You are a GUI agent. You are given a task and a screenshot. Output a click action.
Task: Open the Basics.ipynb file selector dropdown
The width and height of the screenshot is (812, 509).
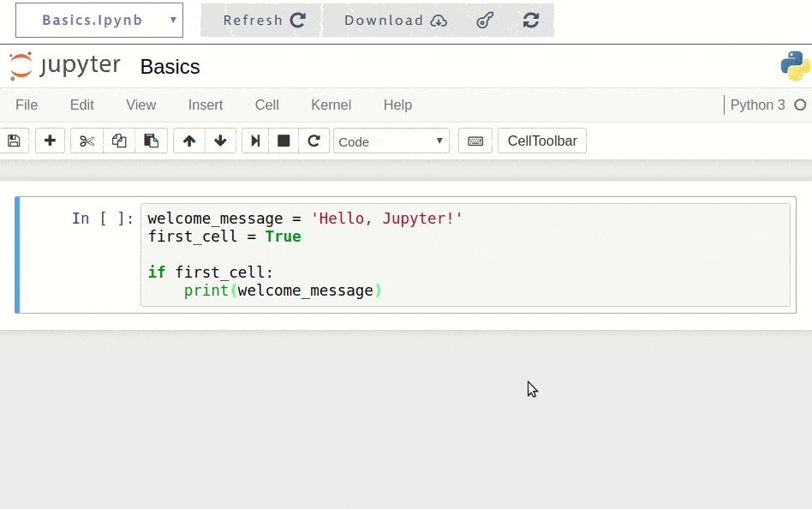pos(99,20)
